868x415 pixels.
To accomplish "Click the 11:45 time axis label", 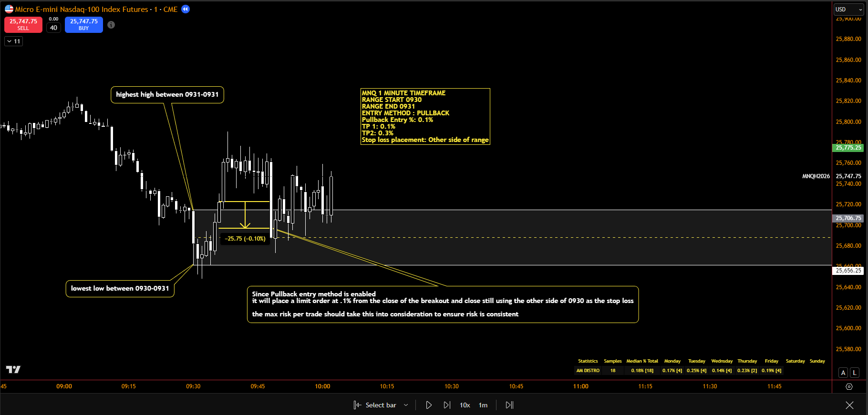I will 775,386.
